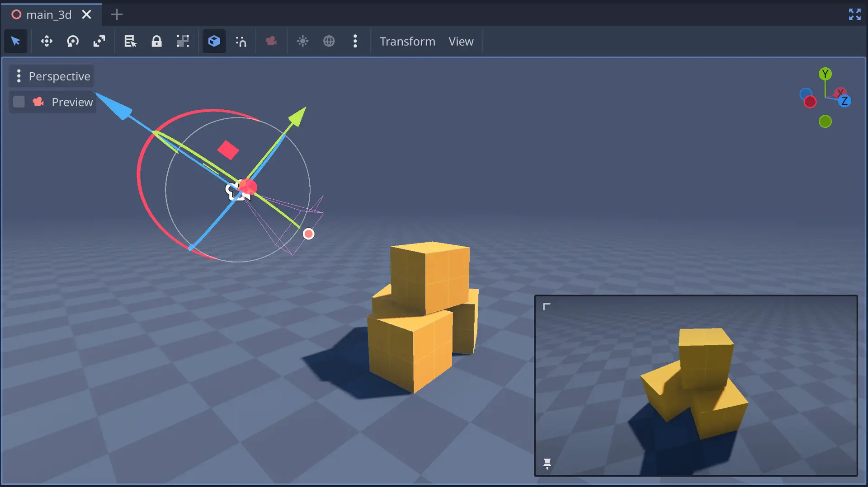Screen dimensions: 868x487
Task: Click the red rotation ring gizmo
Action: tap(138, 174)
